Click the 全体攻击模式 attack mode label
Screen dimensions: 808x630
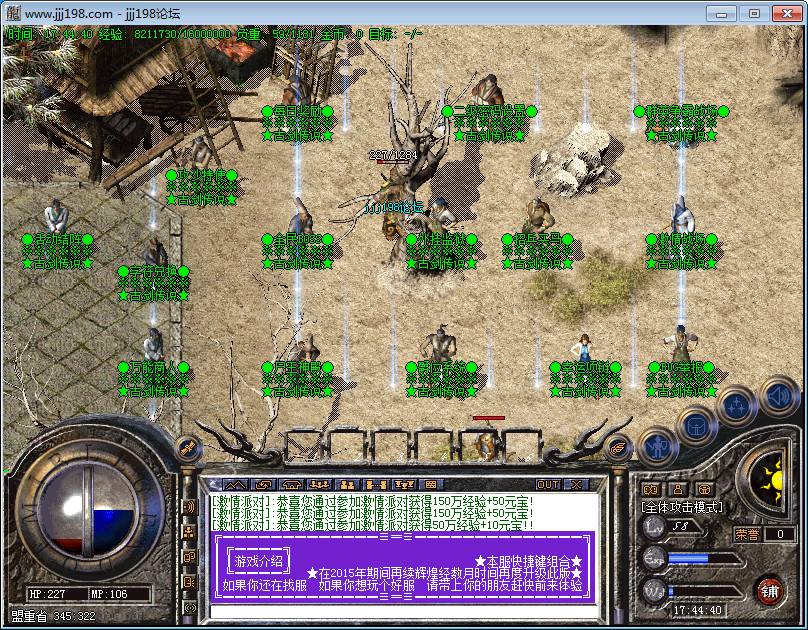click(682, 507)
